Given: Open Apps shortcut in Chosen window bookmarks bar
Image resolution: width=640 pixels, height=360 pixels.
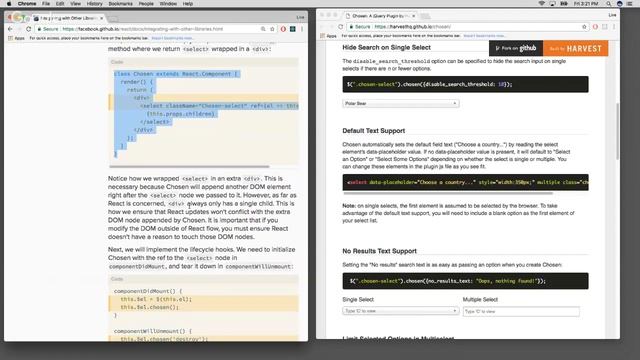Looking at the screenshot, I should click(329, 36).
